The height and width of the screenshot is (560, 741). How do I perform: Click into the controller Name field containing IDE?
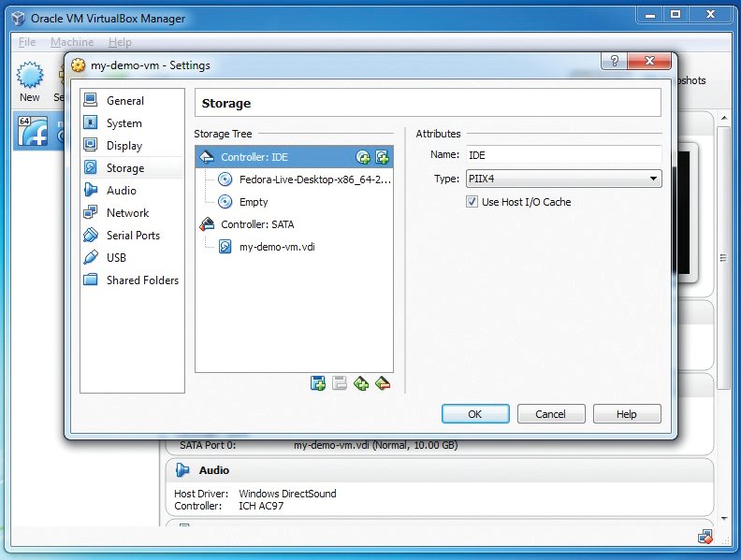pyautogui.click(x=562, y=154)
